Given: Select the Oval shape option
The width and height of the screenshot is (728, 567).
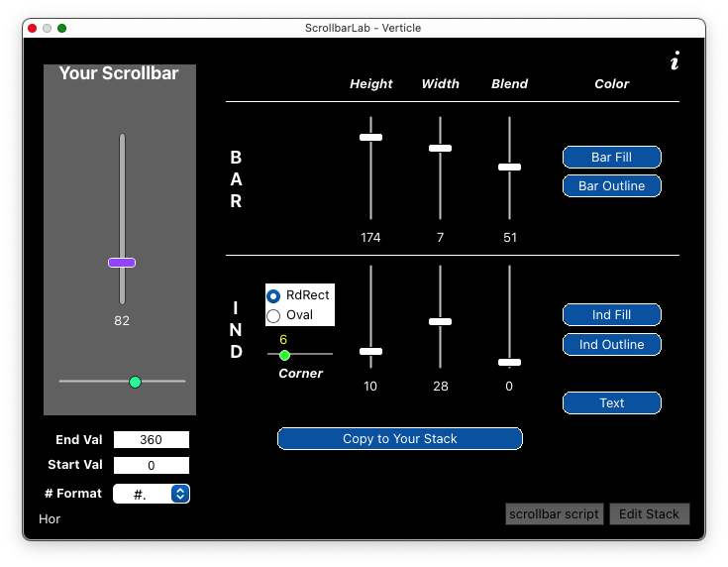Looking at the screenshot, I should tap(274, 316).
